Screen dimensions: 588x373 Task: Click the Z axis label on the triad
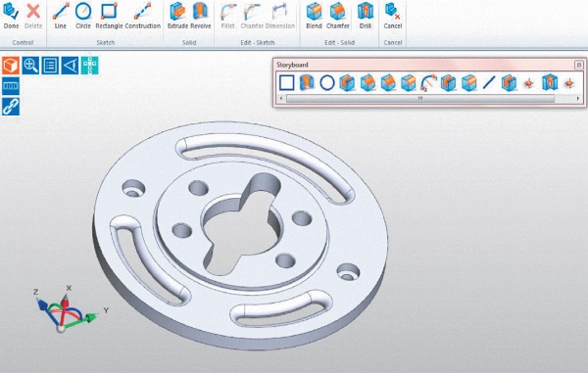click(36, 292)
